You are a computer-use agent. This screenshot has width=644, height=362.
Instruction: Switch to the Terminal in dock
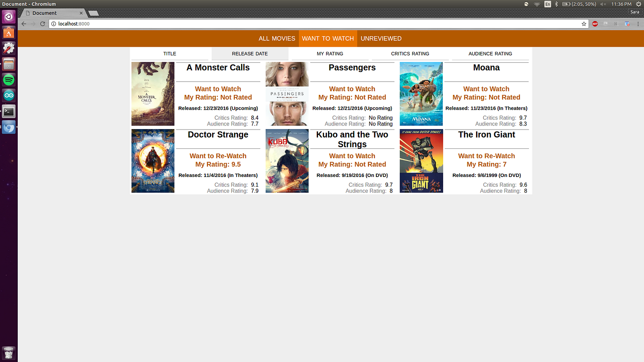point(9,111)
